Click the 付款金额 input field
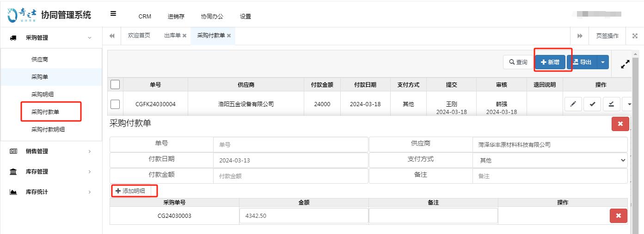 [x=290, y=176]
